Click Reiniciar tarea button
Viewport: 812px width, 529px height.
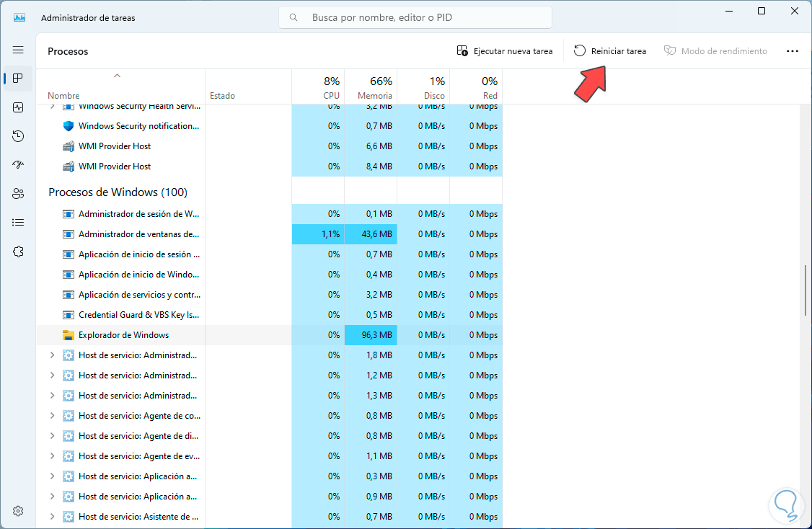coord(610,50)
